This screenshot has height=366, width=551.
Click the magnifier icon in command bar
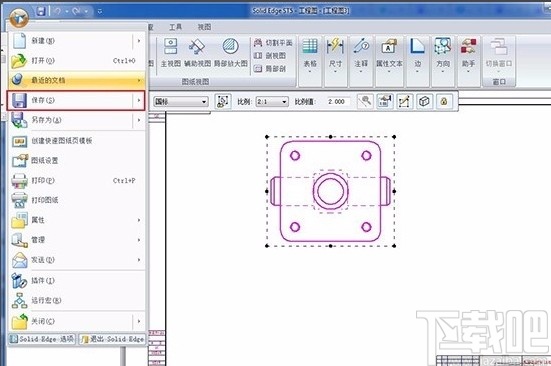[365, 102]
